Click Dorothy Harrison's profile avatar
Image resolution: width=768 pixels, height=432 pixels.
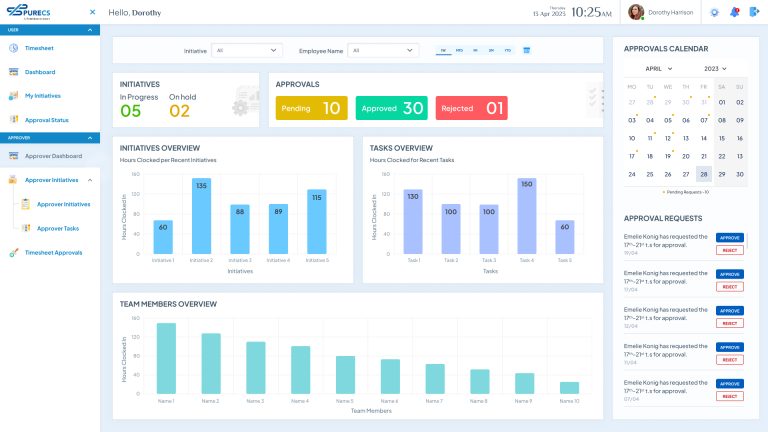click(x=636, y=12)
